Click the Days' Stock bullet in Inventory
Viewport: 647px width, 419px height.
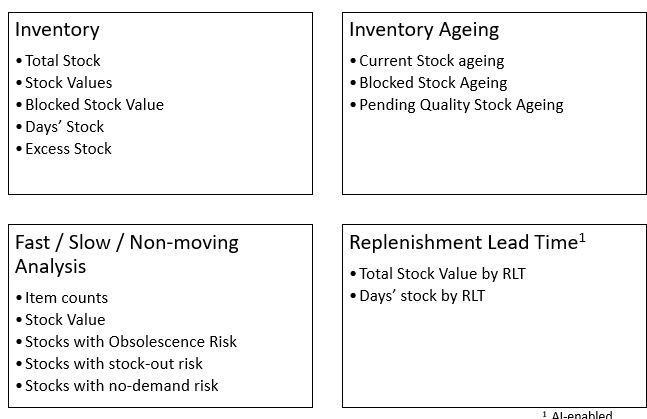(64, 127)
